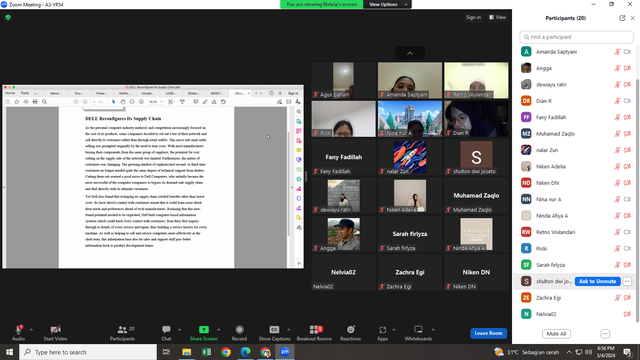
Task: Click the Share Screen button
Action: [x=203, y=333]
